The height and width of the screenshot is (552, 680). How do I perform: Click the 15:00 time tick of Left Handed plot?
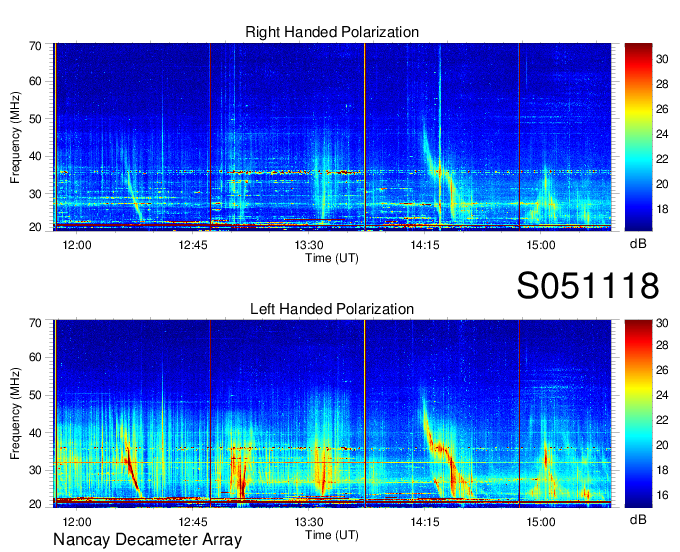[x=541, y=522]
